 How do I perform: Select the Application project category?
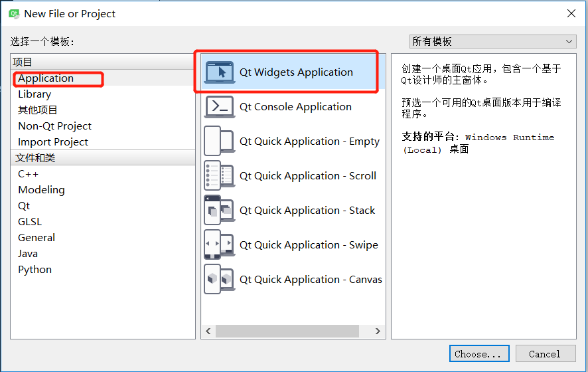coord(103,78)
